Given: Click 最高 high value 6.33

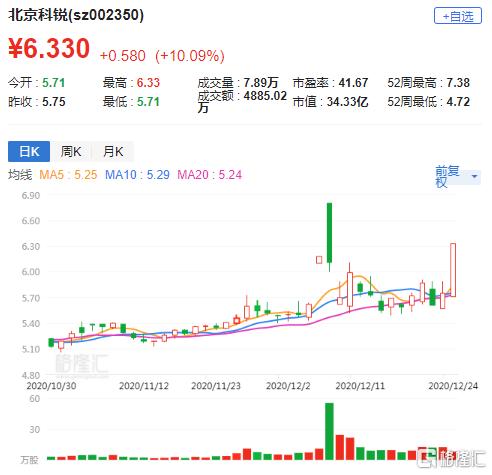Looking at the screenshot, I should coord(148,83).
